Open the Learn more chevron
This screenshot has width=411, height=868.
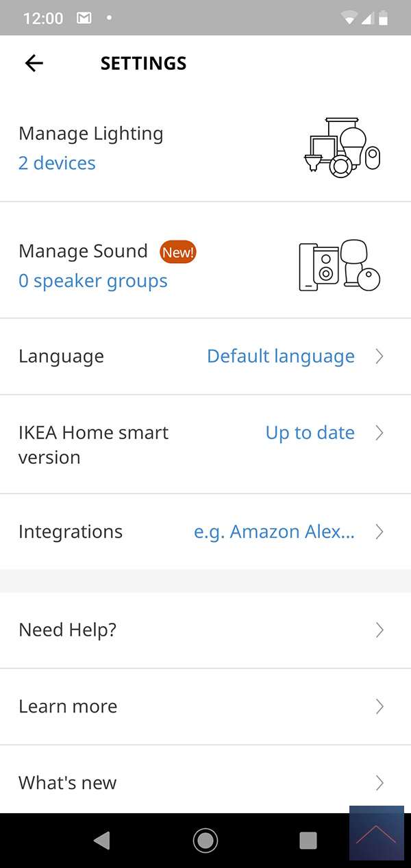[x=379, y=706]
